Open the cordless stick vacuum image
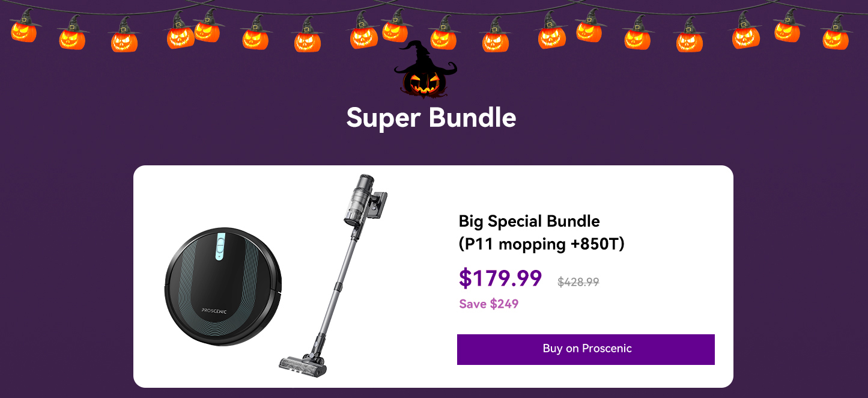Screen dimensions: 868x398 tap(333, 275)
